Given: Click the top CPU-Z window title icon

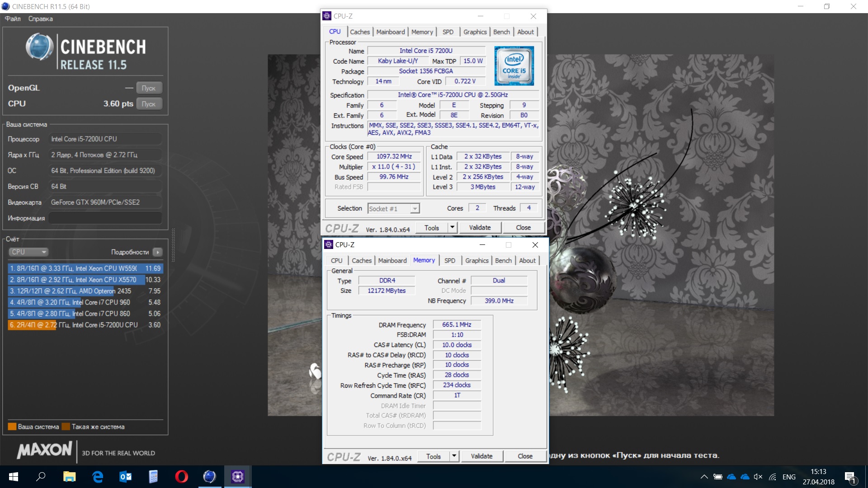Looking at the screenshot, I should 327,16.
